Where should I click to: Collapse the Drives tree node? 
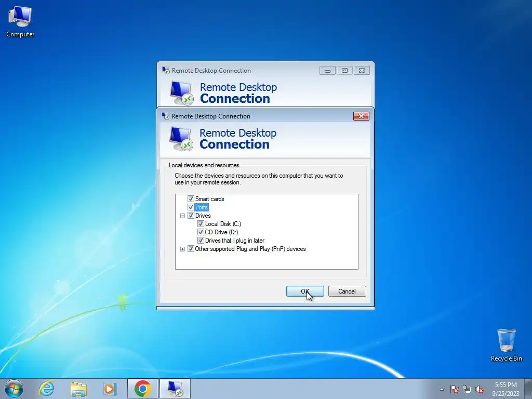(x=182, y=216)
